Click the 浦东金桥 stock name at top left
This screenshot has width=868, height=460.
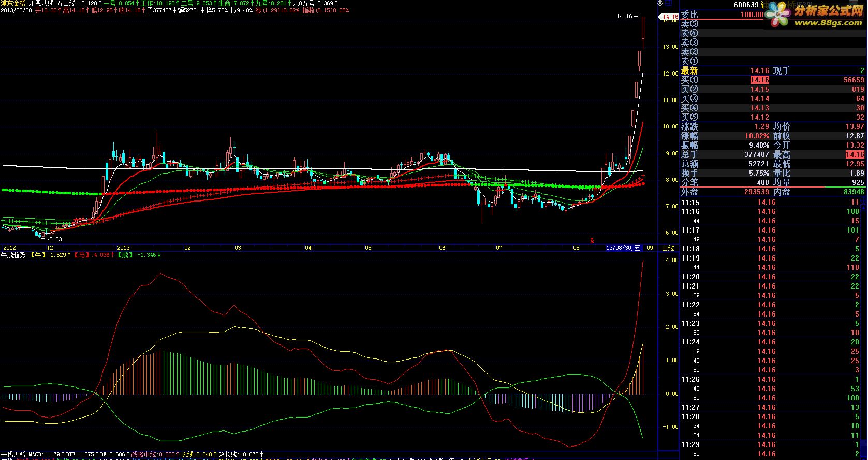point(13,3)
